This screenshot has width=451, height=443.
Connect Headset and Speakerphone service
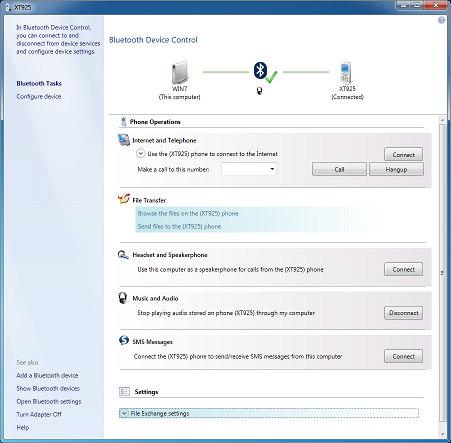click(x=403, y=269)
